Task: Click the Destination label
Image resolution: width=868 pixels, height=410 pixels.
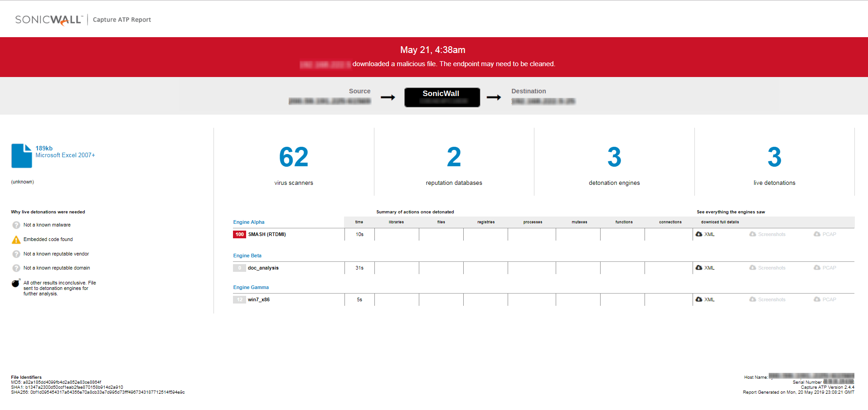Action: [x=529, y=91]
